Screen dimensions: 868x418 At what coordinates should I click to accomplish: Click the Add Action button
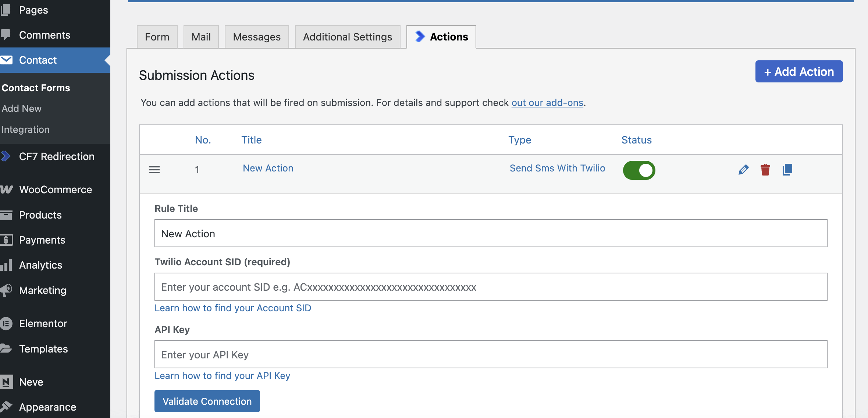(799, 71)
